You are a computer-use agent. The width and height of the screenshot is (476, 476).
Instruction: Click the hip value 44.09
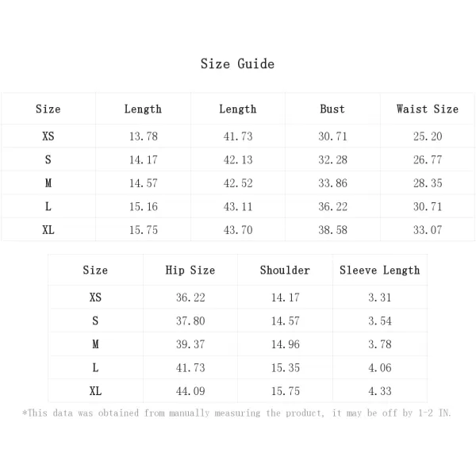(x=190, y=390)
